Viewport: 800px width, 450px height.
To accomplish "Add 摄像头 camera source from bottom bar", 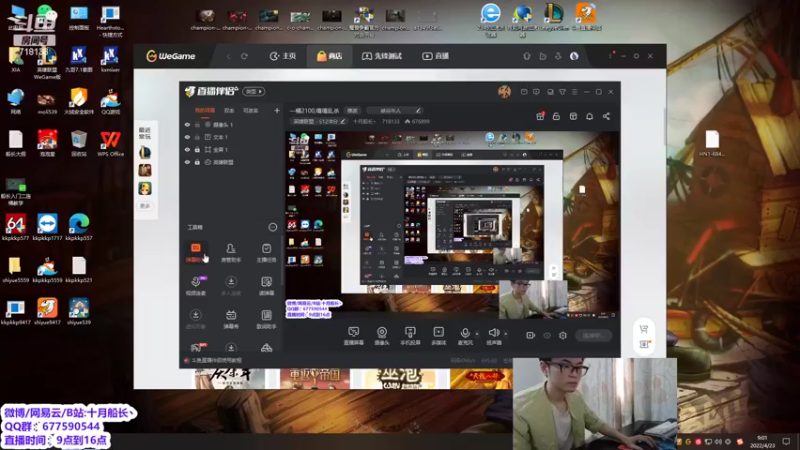I will [x=382, y=336].
